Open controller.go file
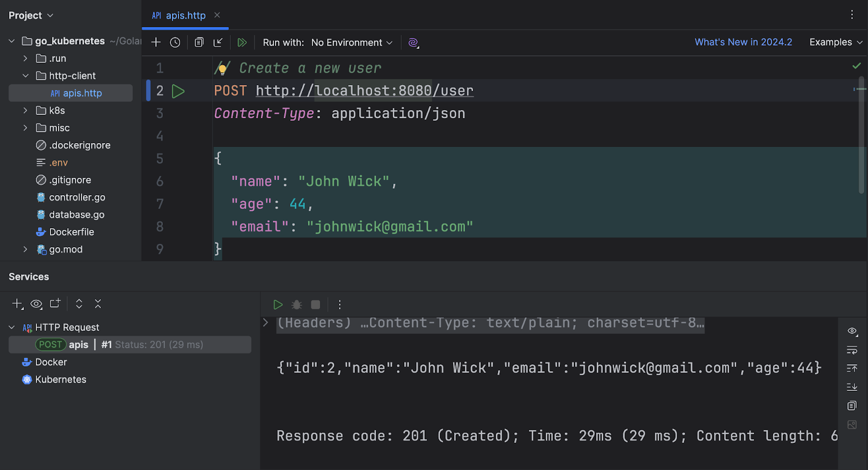This screenshot has width=868, height=470. pyautogui.click(x=71, y=197)
